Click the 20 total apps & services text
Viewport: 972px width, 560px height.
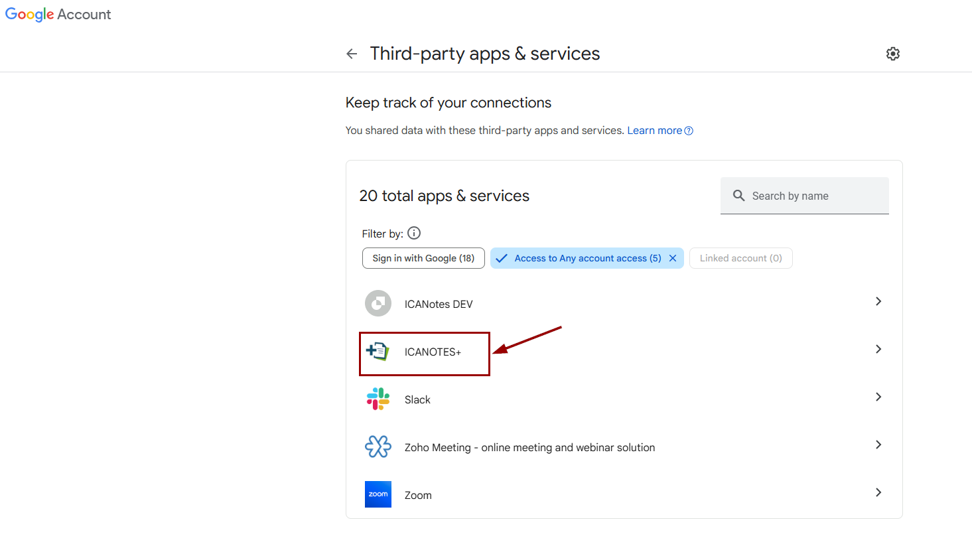(445, 196)
